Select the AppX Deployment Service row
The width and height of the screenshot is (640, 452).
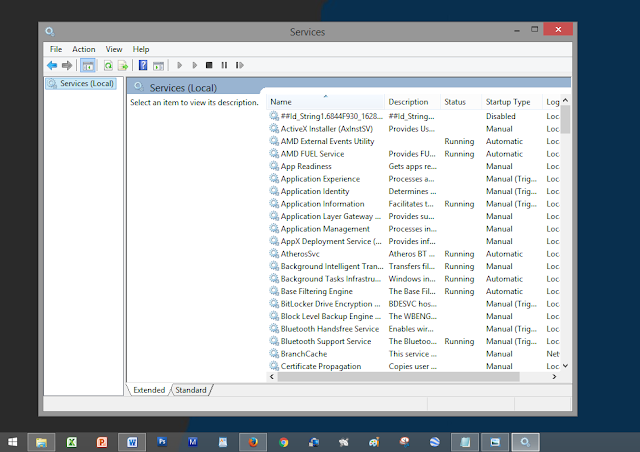414,241
